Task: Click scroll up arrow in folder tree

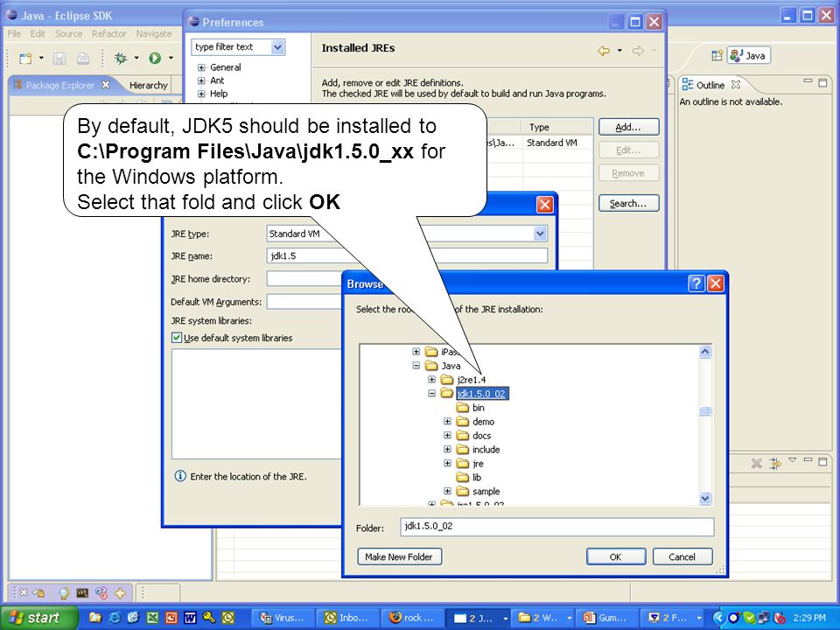Action: point(705,352)
